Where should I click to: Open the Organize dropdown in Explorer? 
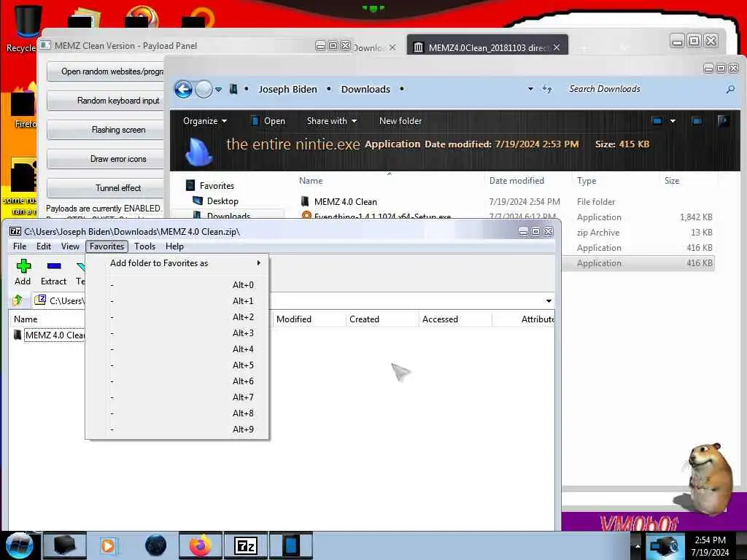click(205, 121)
